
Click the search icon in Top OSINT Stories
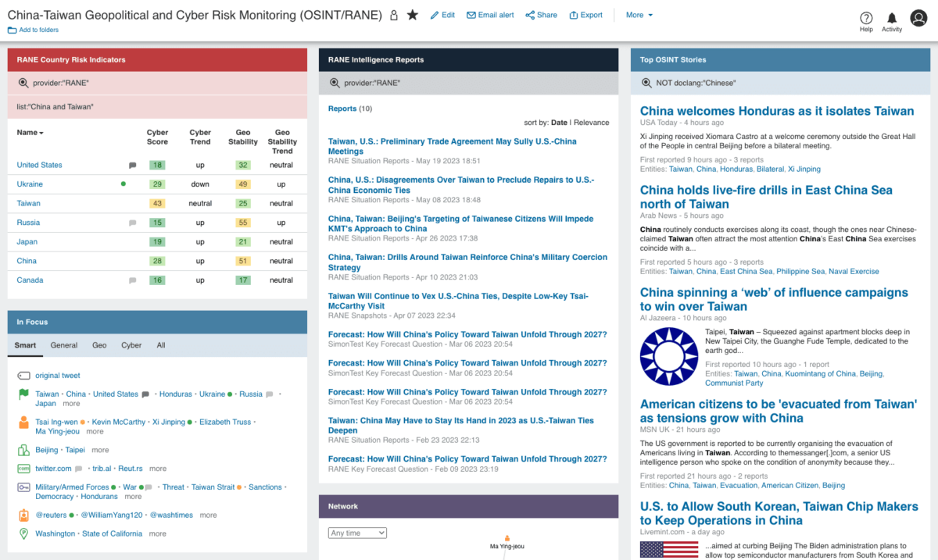click(646, 83)
